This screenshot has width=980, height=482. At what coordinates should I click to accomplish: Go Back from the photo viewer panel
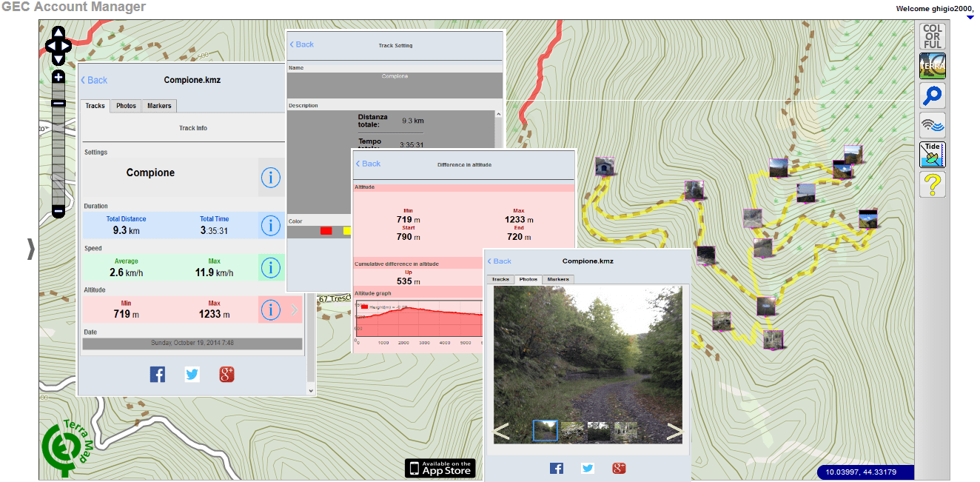click(x=500, y=261)
